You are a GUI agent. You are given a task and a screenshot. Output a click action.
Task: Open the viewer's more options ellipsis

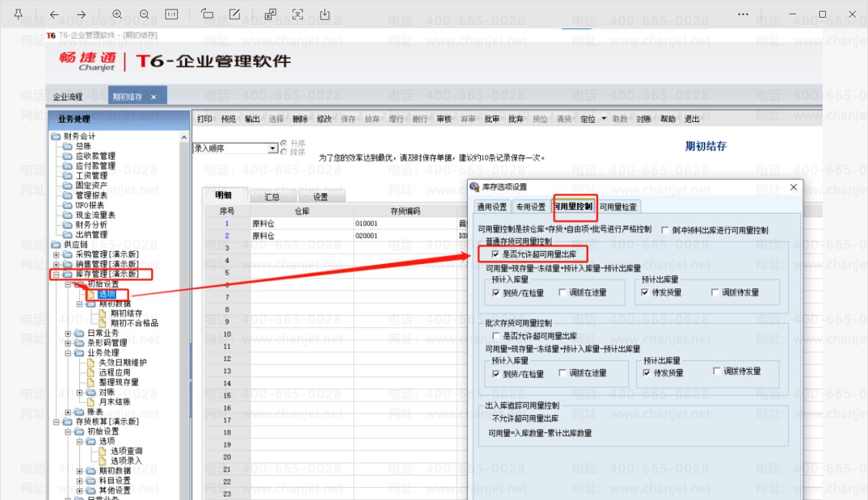[x=743, y=14]
